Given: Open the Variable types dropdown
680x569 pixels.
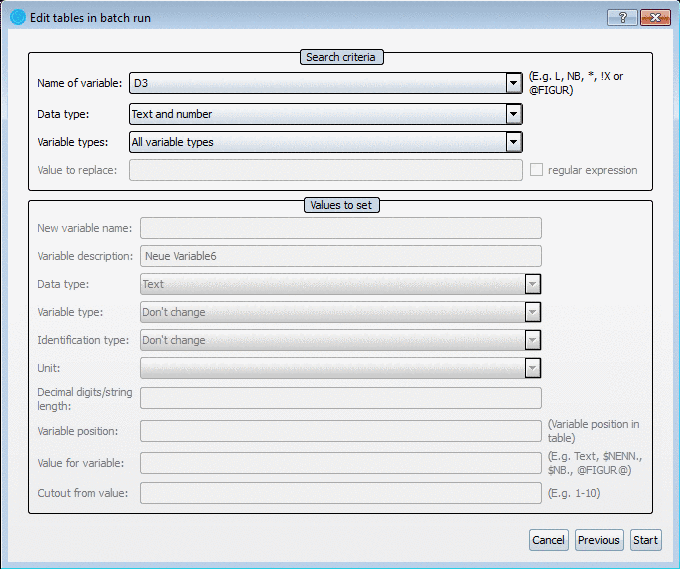Looking at the screenshot, I should click(513, 142).
